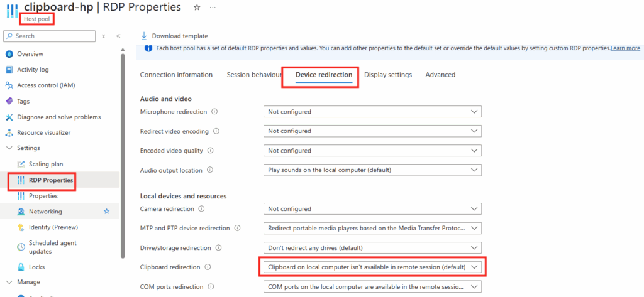644x297 pixels.
Task: Click the star beside Networking item
Action: [x=106, y=212]
